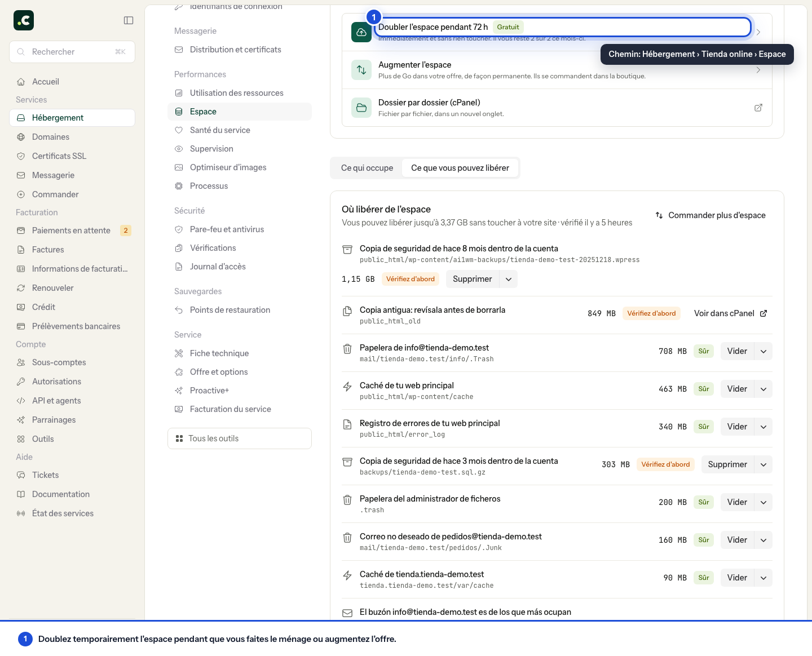812x656 pixels.
Task: Open Vider dropdown arrow for Caché de tu web principal
Action: coord(764,389)
